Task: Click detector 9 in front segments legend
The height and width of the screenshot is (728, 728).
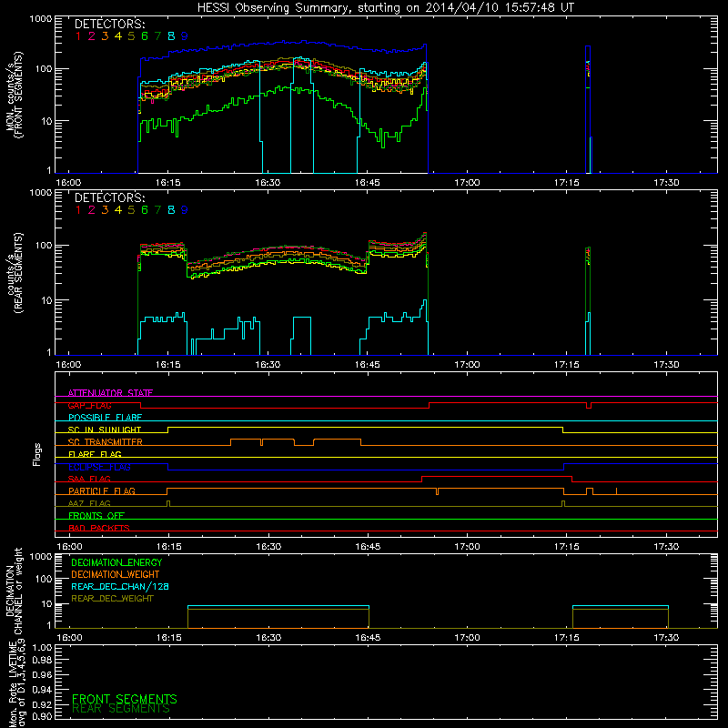Action: pos(185,36)
